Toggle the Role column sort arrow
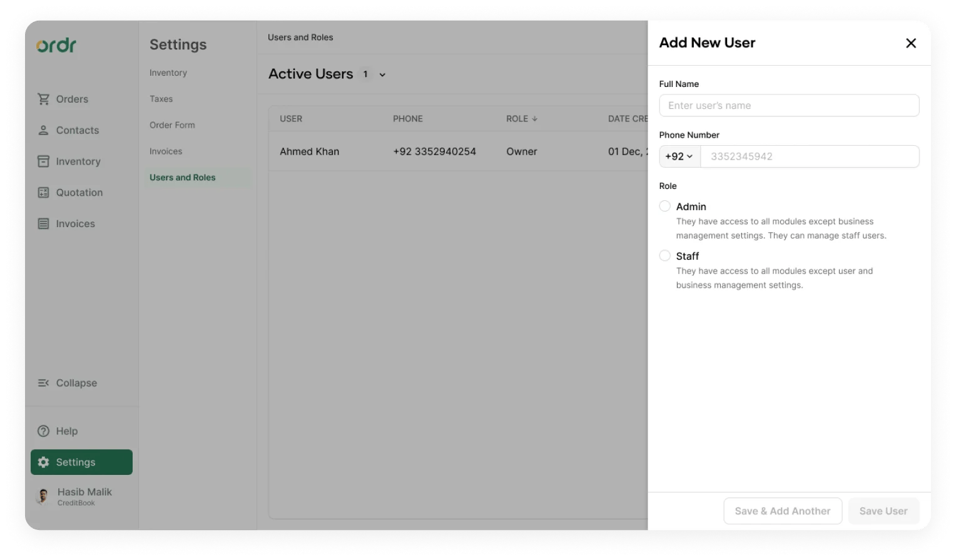The height and width of the screenshot is (560, 956). click(x=536, y=118)
